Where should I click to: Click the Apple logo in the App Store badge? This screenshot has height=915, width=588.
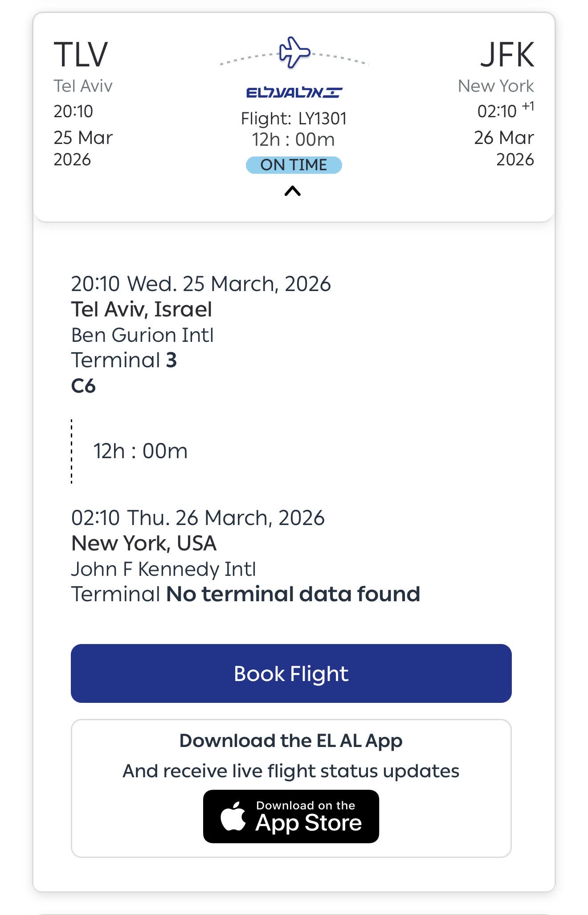pos(233,816)
